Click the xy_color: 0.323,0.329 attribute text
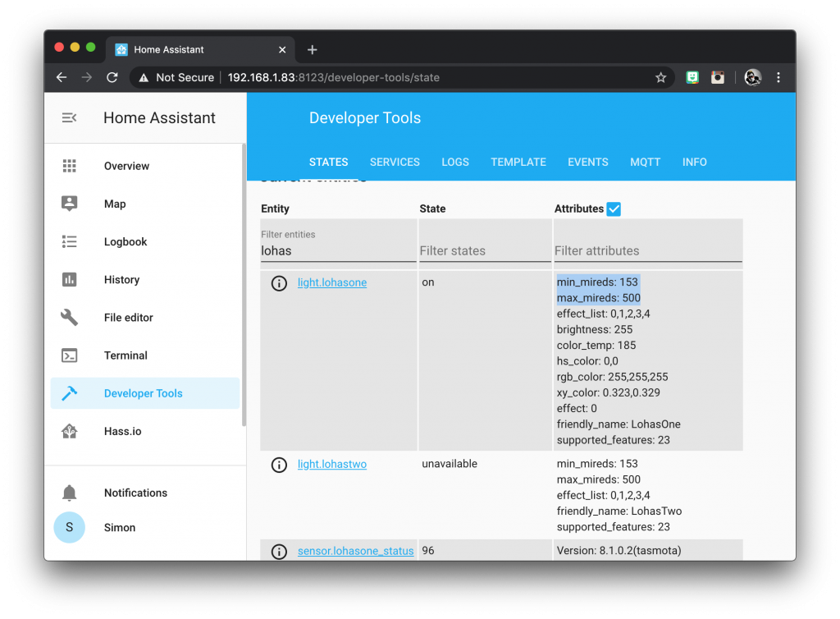Screen dimensions: 840x619 (x=609, y=392)
